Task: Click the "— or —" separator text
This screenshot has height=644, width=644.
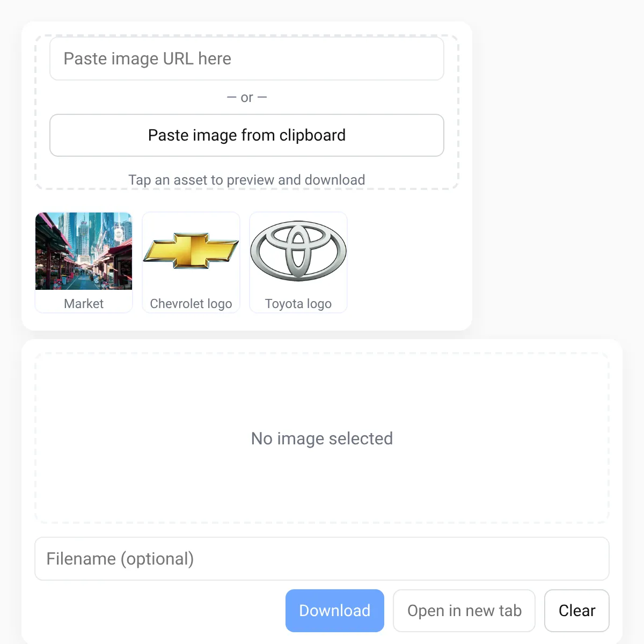Action: pos(247,98)
